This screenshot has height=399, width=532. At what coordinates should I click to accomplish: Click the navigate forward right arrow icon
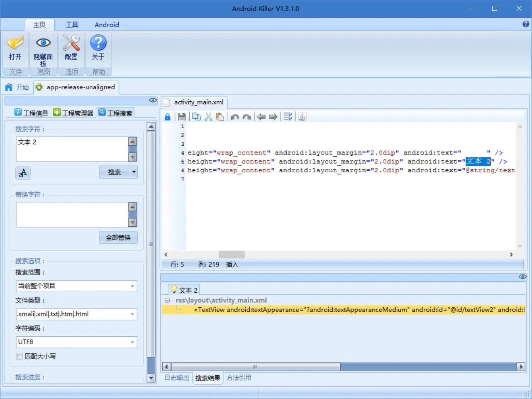273,117
